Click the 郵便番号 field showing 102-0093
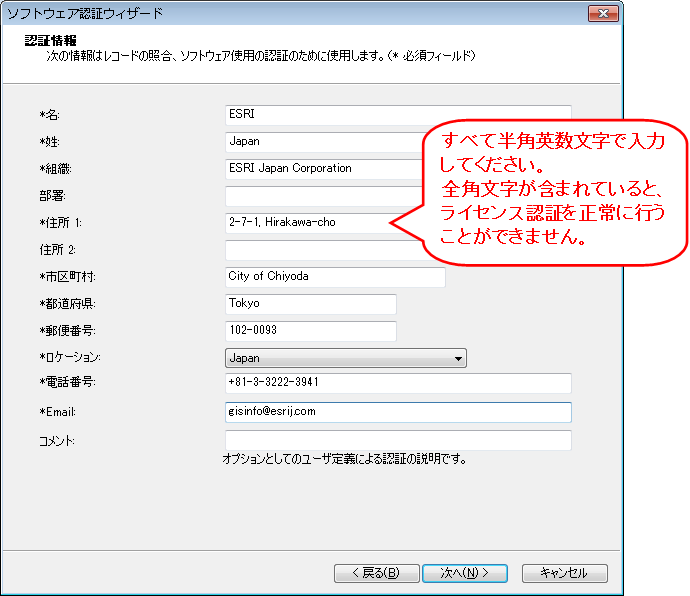Screen dimensions: 690x596 (x=311, y=331)
